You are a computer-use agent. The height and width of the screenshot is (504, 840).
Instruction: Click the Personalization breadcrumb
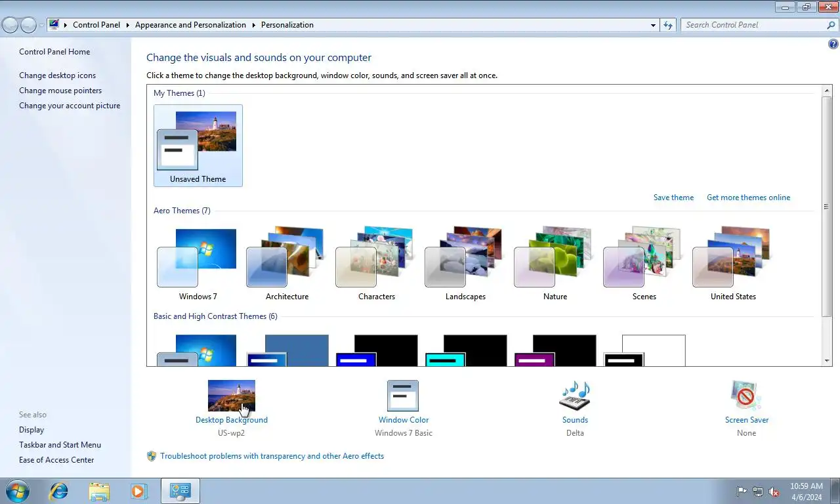point(287,25)
